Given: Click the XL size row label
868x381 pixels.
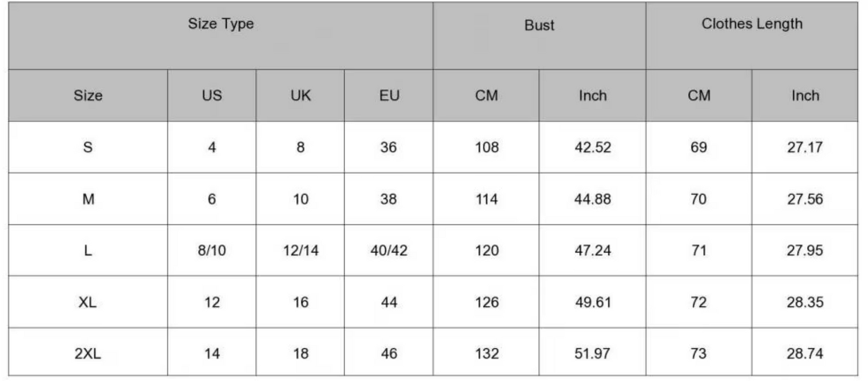Looking at the screenshot, I should [88, 302].
